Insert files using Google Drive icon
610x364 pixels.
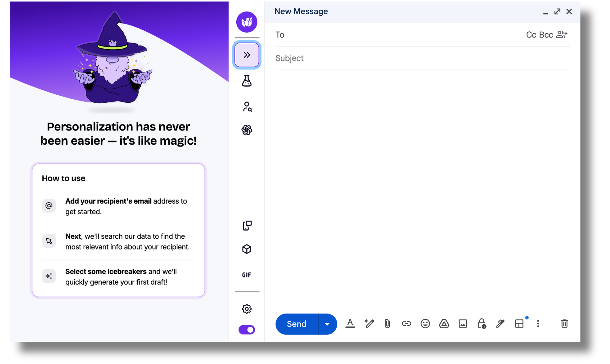[444, 324]
